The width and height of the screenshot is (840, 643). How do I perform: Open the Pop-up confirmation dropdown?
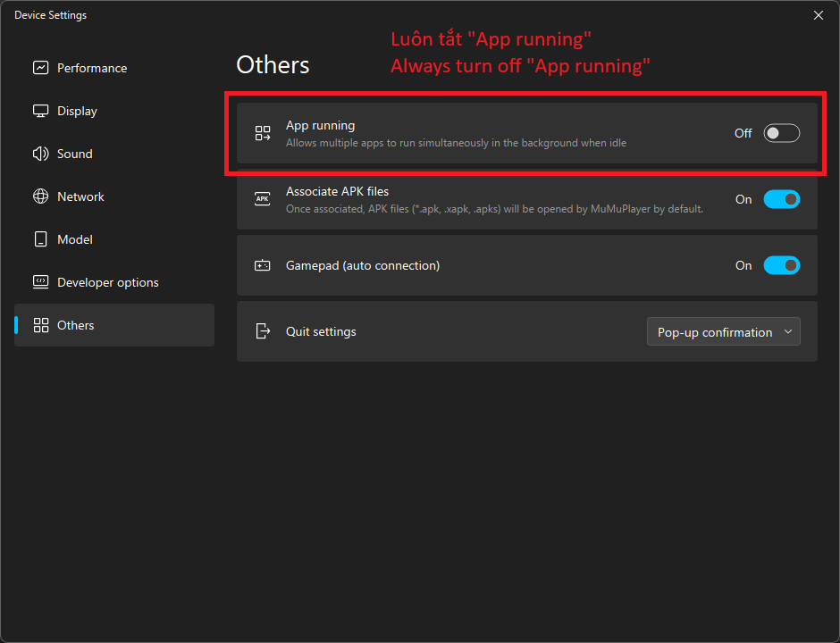click(x=724, y=332)
